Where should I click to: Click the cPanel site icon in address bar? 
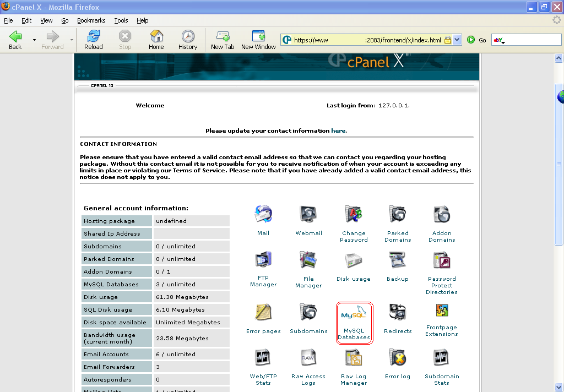click(286, 40)
